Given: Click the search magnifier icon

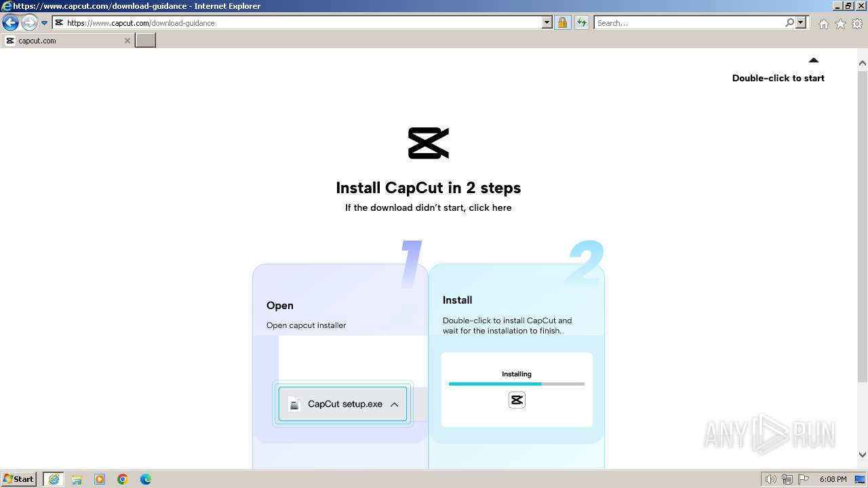Looking at the screenshot, I should click(x=789, y=22).
